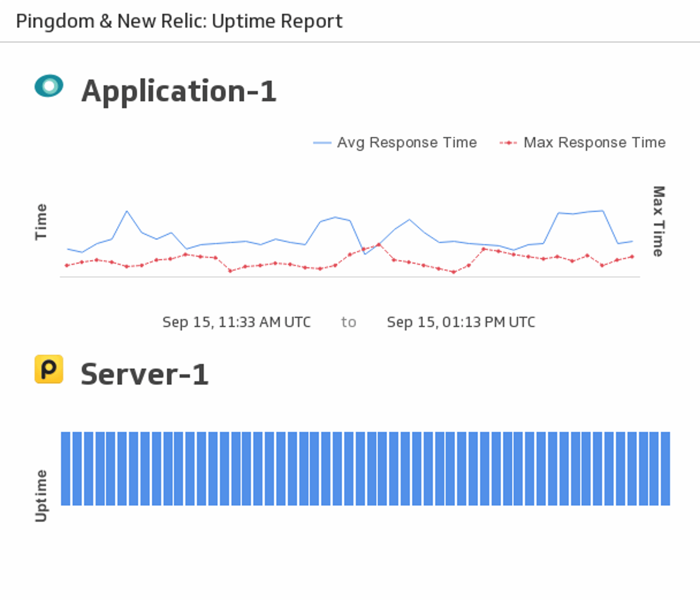Select the last bar in the uptime chart
The image size is (700, 600).
pyautogui.click(x=665, y=468)
